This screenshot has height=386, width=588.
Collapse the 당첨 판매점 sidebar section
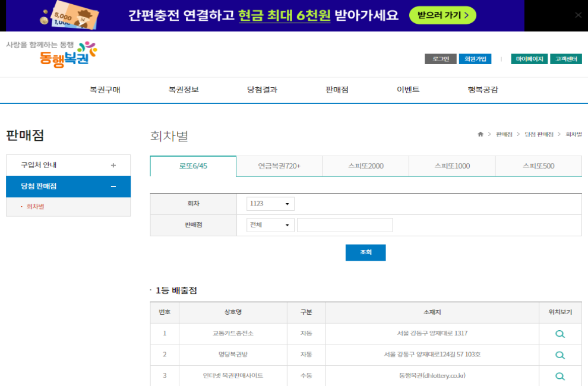(x=68, y=186)
